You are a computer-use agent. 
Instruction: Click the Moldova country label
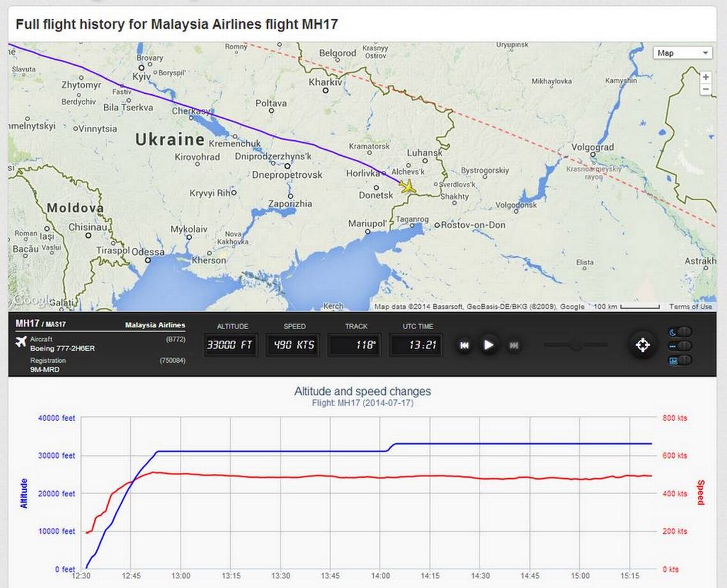[76, 208]
